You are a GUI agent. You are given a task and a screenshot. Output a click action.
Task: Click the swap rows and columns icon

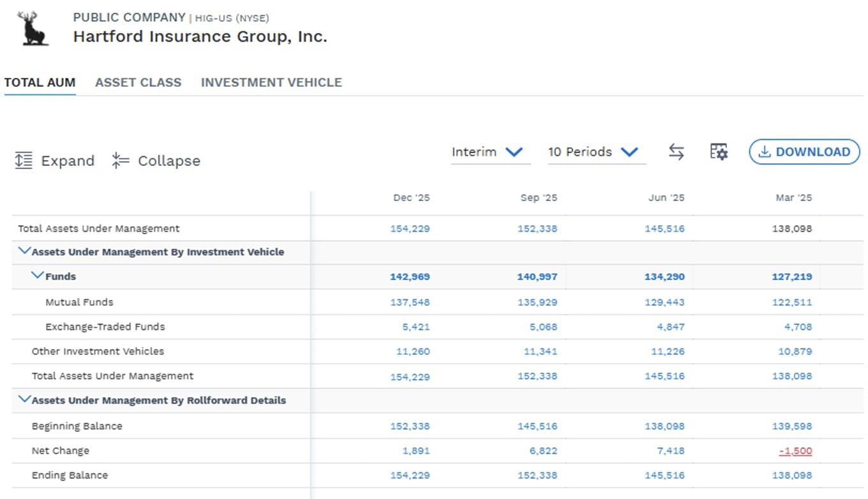pos(677,152)
